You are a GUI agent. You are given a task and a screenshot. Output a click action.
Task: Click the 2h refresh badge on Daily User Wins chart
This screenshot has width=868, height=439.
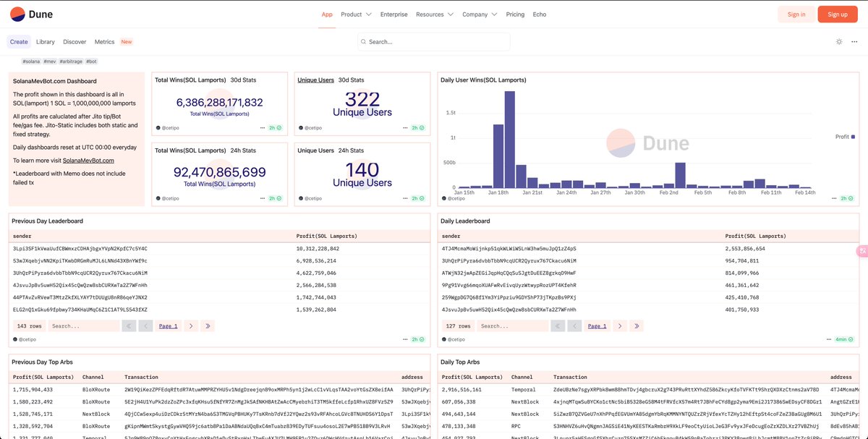(x=846, y=198)
